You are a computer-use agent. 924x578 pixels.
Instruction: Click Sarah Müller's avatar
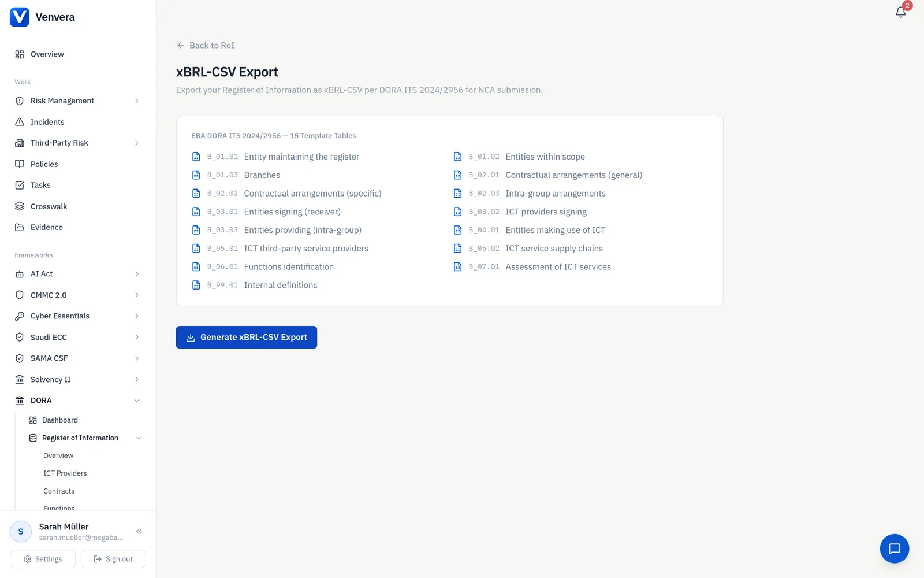pos(21,531)
